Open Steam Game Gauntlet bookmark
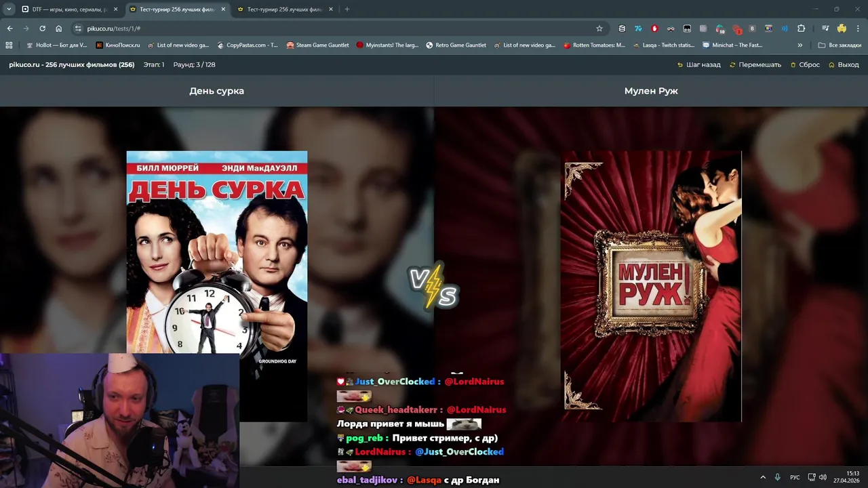The width and height of the screenshot is (868, 488). [x=317, y=45]
